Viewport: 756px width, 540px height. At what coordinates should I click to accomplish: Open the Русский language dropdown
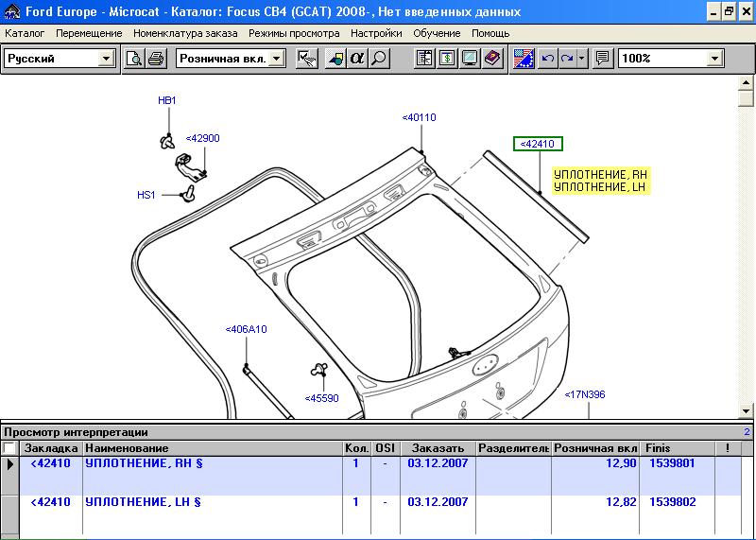(x=106, y=59)
